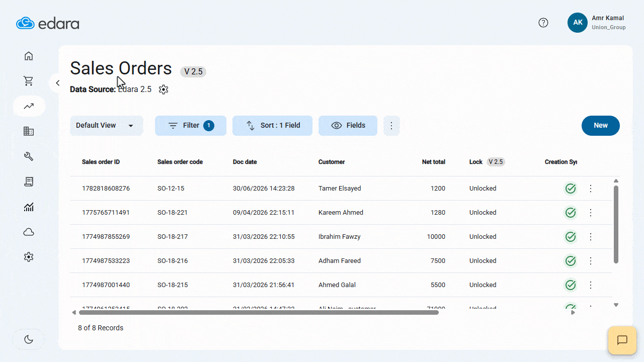Open the Home icon in sidebar
Screen dimensions: 644x362
click(x=29, y=56)
